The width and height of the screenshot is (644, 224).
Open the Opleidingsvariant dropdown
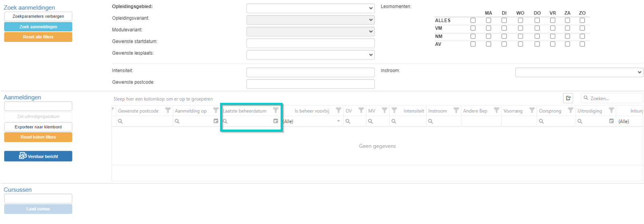click(310, 20)
